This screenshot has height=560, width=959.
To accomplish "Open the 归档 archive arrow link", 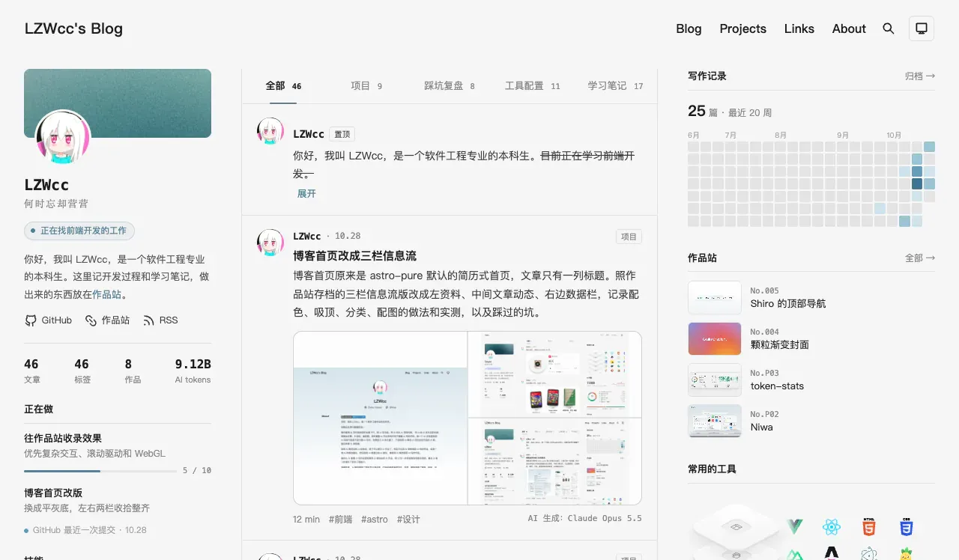I will pyautogui.click(x=920, y=76).
